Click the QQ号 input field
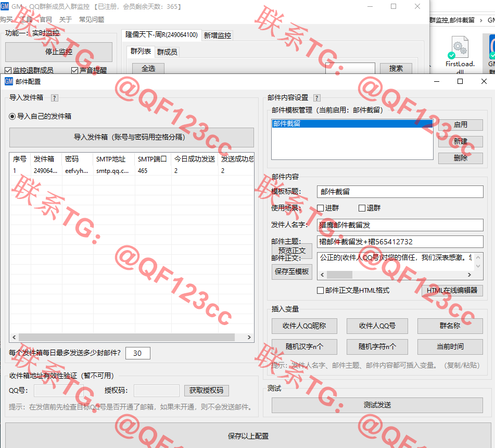The width and height of the screenshot is (495, 448). pos(59,391)
